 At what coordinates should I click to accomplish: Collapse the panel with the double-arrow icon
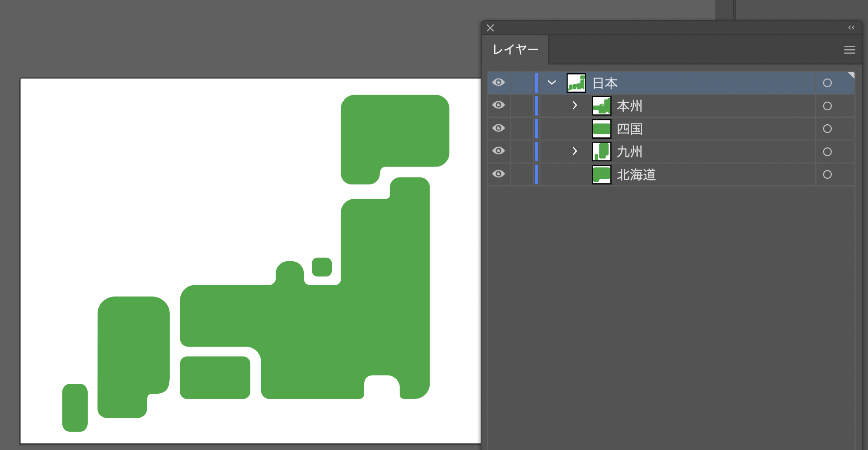click(851, 27)
